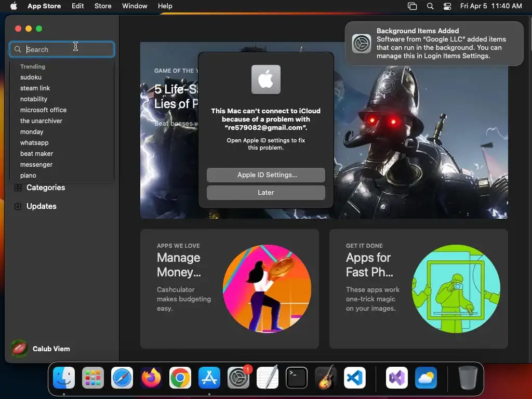
Task: Open the Weather app in the dock
Action: coord(426,378)
